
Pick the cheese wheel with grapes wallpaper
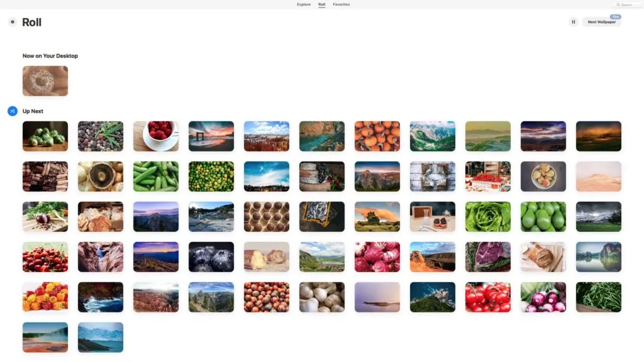[321, 177]
